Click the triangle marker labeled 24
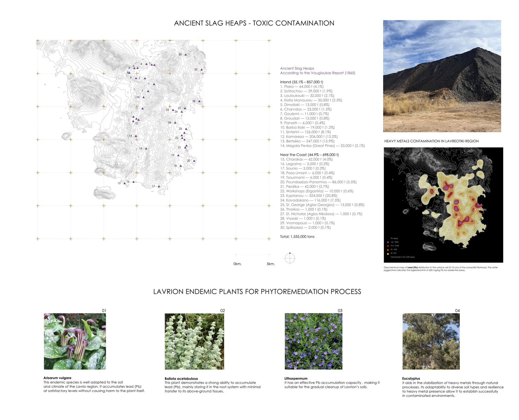Image resolution: width=519 pixels, height=420 pixels. 175,123
